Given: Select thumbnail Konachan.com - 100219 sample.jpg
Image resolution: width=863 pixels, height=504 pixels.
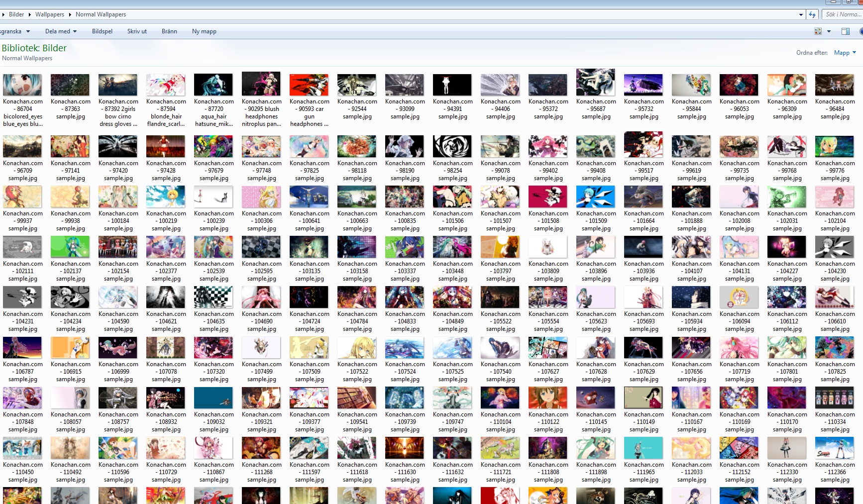Looking at the screenshot, I should 166,197.
